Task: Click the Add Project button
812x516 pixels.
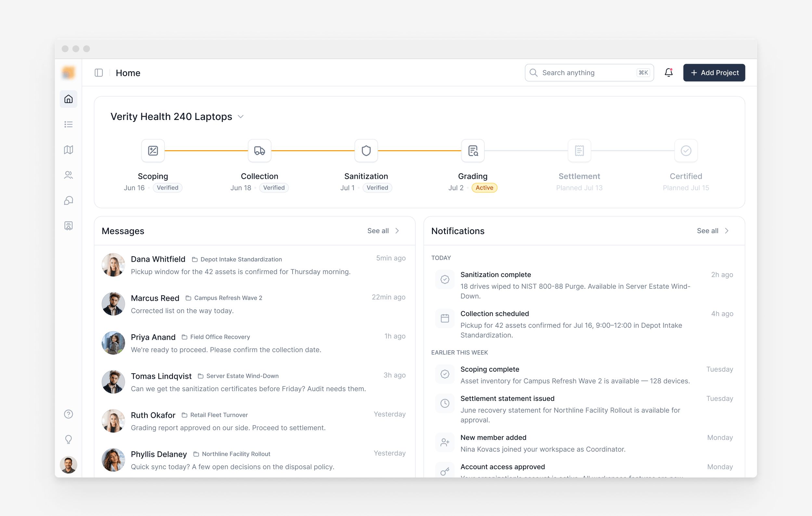Action: (x=714, y=73)
